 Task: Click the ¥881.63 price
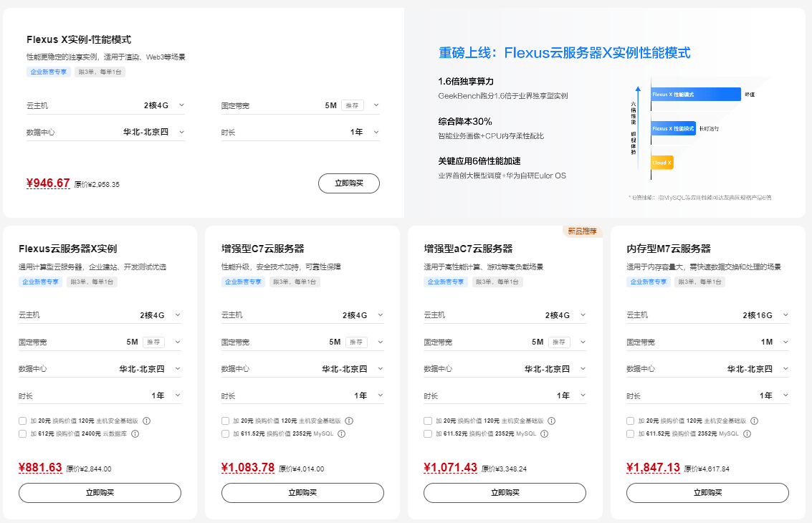[40, 468]
